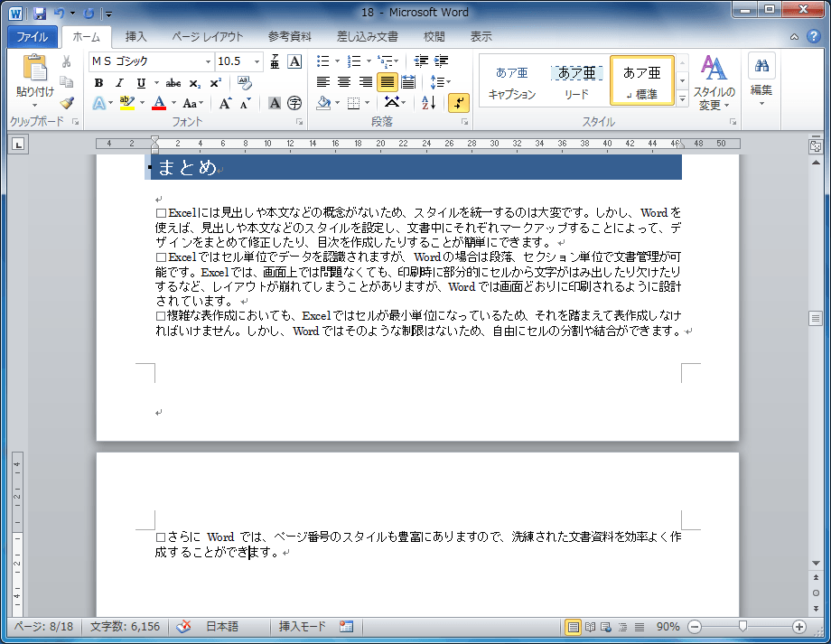Cut selection with the scissors icon

coord(67,61)
